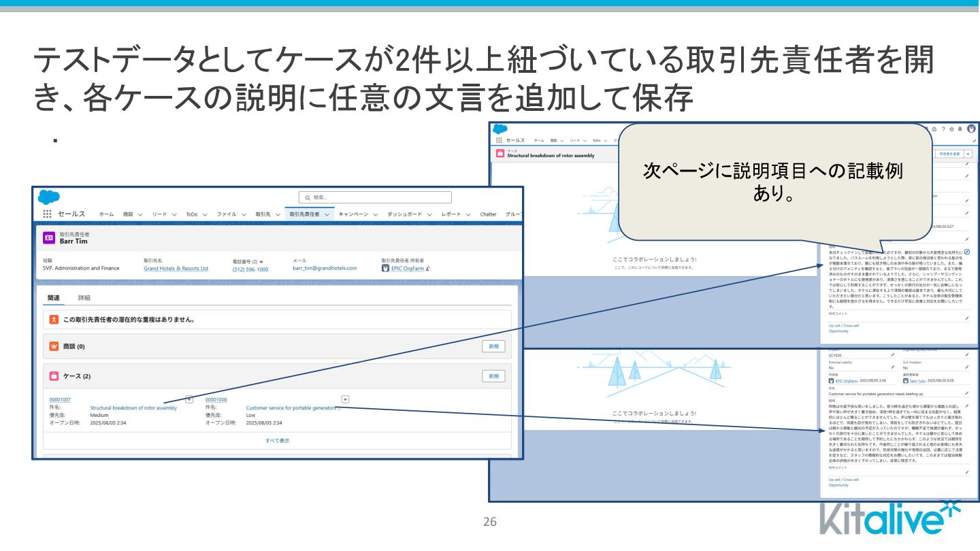Open Customer service for portable generators link
The width and height of the screenshot is (980, 551).
pyautogui.click(x=294, y=408)
